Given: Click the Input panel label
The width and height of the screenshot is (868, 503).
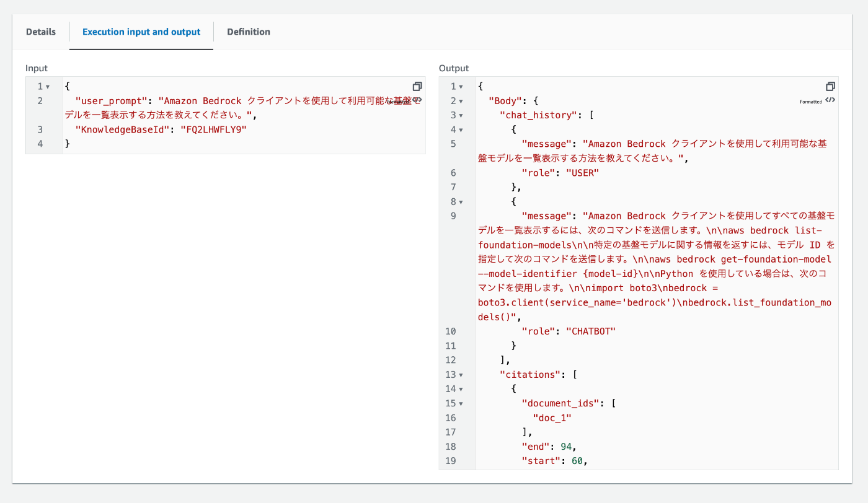Looking at the screenshot, I should pyautogui.click(x=37, y=68).
